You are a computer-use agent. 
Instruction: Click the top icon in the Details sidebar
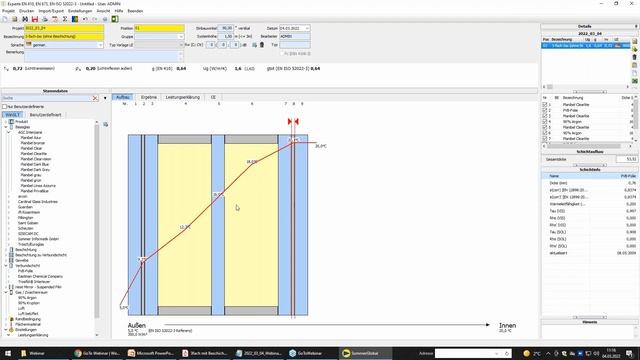coord(635,41)
